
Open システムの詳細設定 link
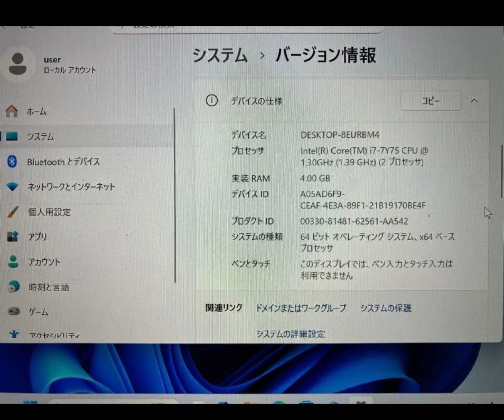click(x=290, y=334)
